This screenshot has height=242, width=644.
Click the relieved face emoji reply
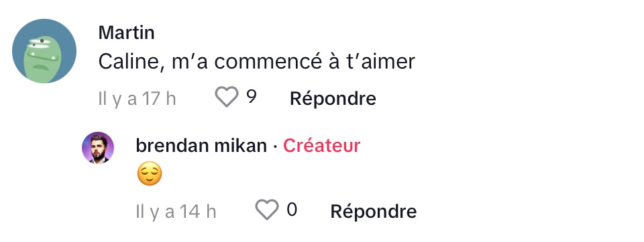tap(150, 173)
